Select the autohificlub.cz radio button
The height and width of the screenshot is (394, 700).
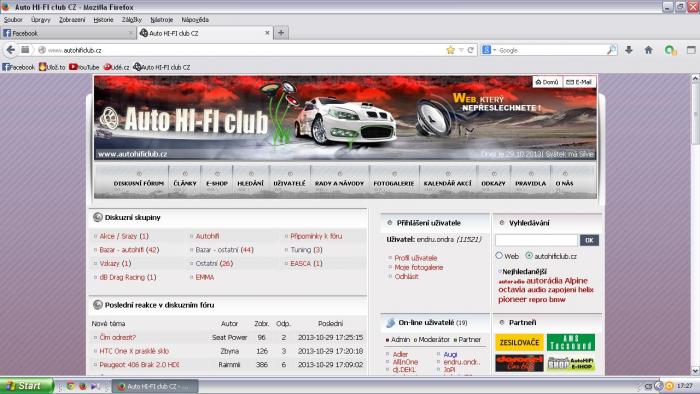coord(529,256)
